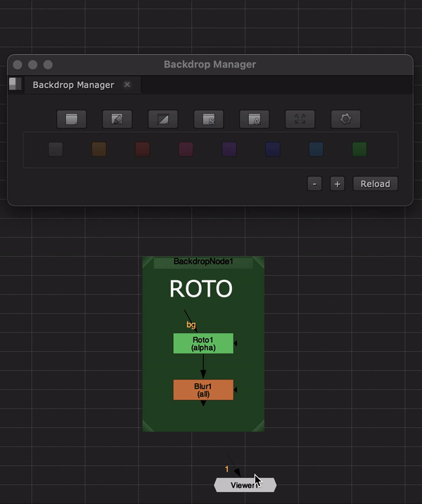Click the mask arrow beside Roto1 node
The width and height of the screenshot is (422, 504).
(x=236, y=343)
